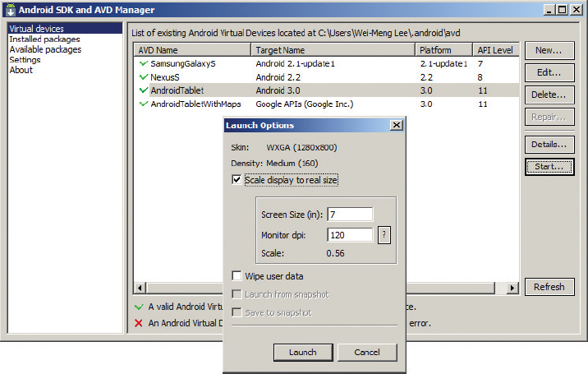The image size is (588, 374).
Task: Click the Refresh button
Action: pos(549,287)
